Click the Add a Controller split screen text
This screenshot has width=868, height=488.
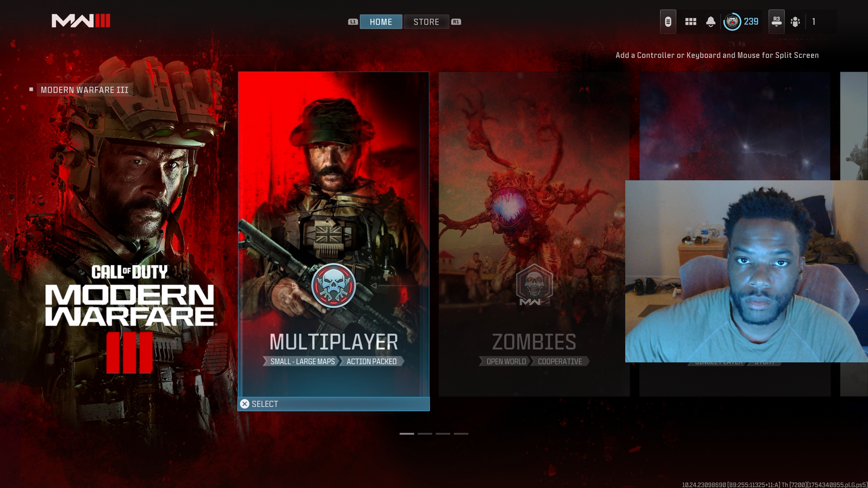717,55
